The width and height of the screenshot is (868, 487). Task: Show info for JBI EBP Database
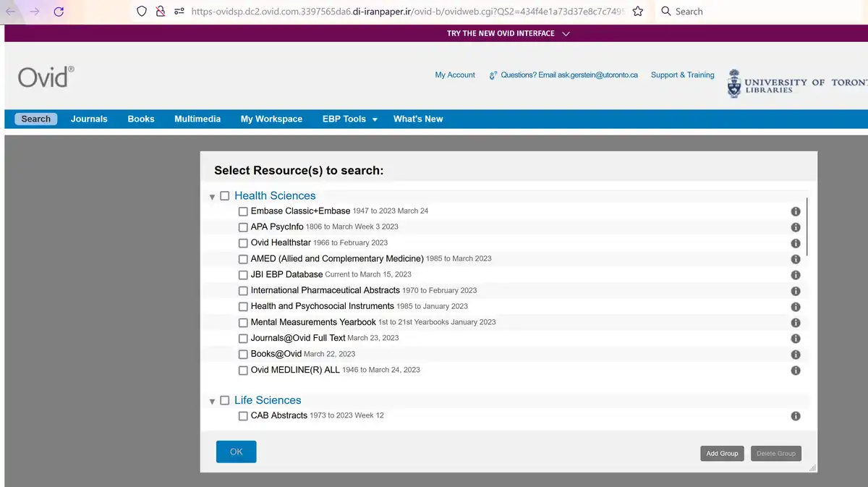(795, 275)
